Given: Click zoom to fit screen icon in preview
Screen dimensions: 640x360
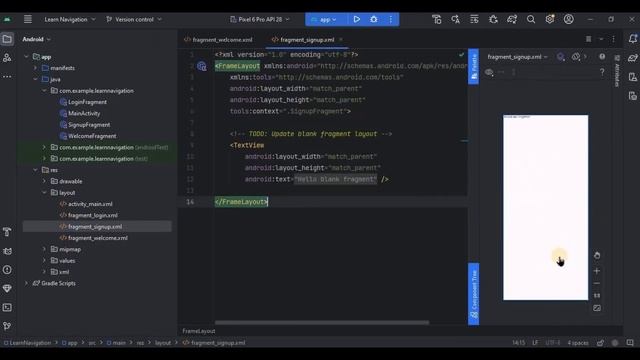Looking at the screenshot, I should [597, 308].
